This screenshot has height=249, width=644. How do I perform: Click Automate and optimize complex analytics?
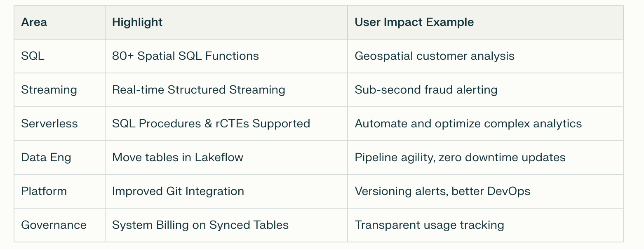[x=468, y=124]
